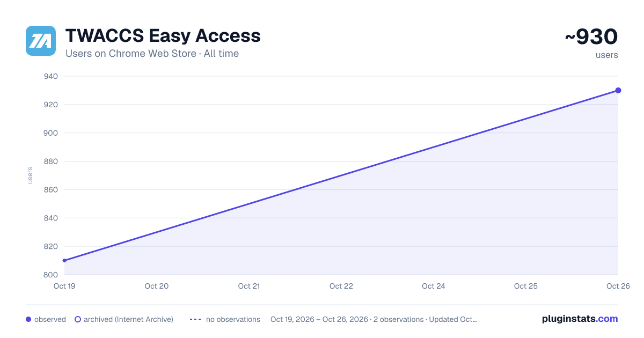Screen dimensions: 644x338
Task: Click the '800' y-axis value
Action: pos(51,275)
